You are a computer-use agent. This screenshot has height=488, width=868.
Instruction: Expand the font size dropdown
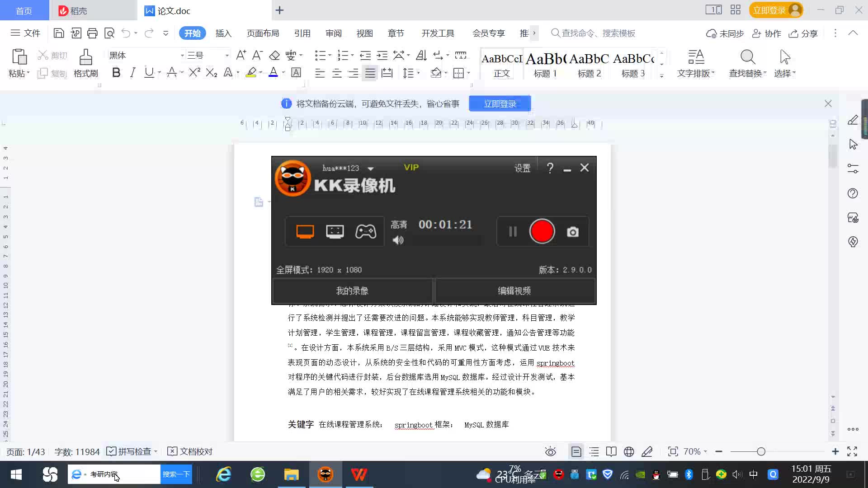click(x=227, y=56)
